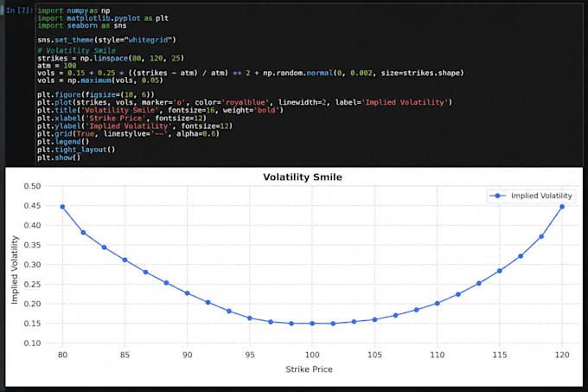Click the plt.xlabel code line

click(122, 119)
